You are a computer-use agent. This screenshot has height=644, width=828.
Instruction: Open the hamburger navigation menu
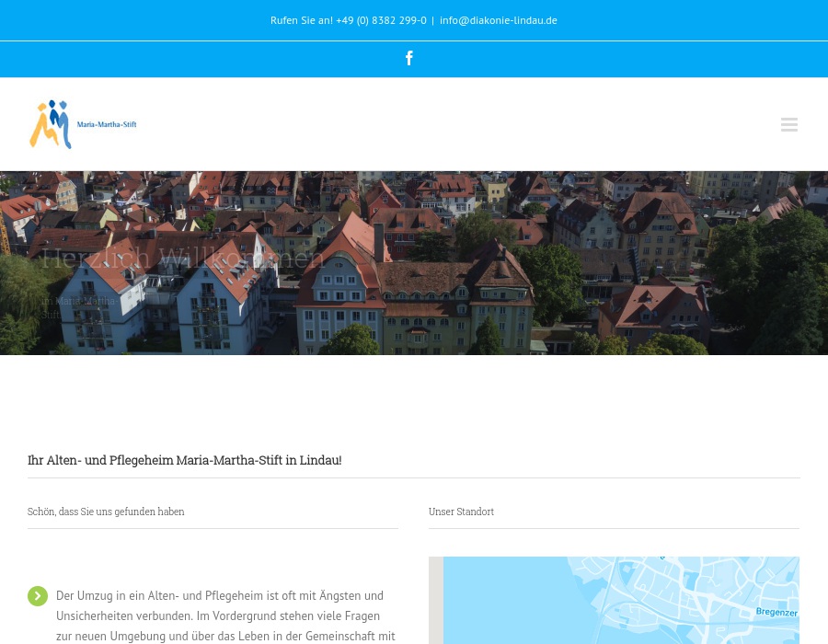789,125
